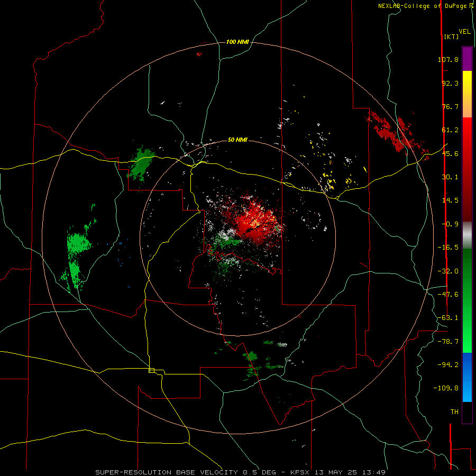Click the 45.6 legend value
Image resolution: width=476 pixels, height=476 pixels.
tap(450, 153)
